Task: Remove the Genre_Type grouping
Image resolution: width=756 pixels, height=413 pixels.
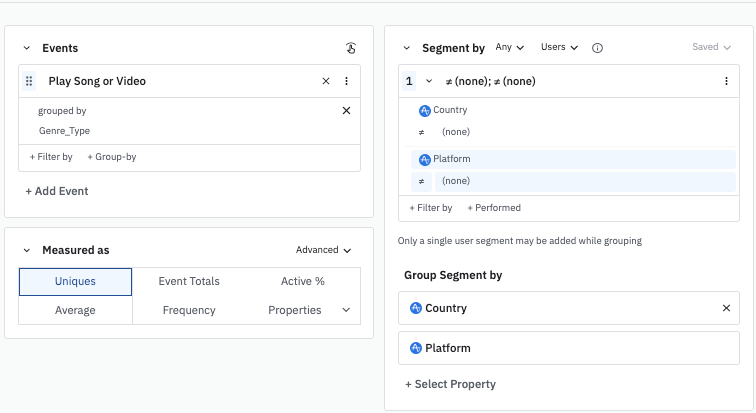Action: (346, 111)
